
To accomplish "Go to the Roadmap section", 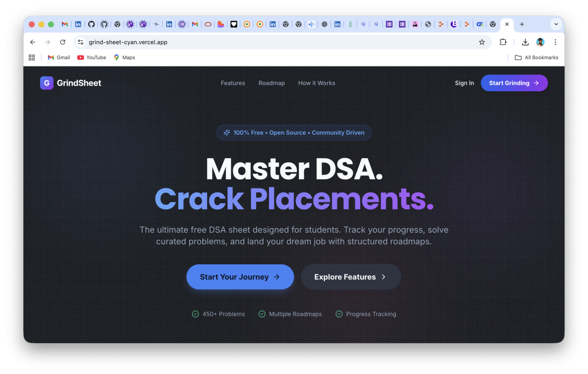I will click(x=271, y=83).
